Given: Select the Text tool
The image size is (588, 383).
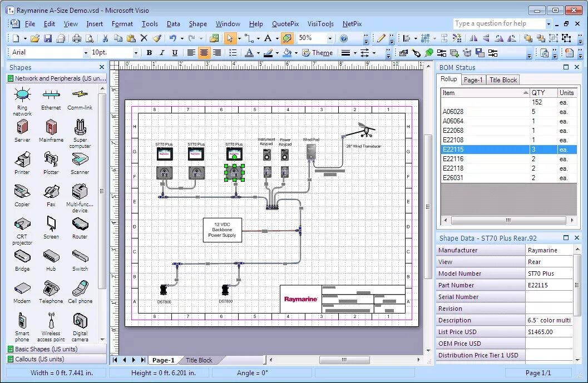Looking at the screenshot, I should coord(268,38).
